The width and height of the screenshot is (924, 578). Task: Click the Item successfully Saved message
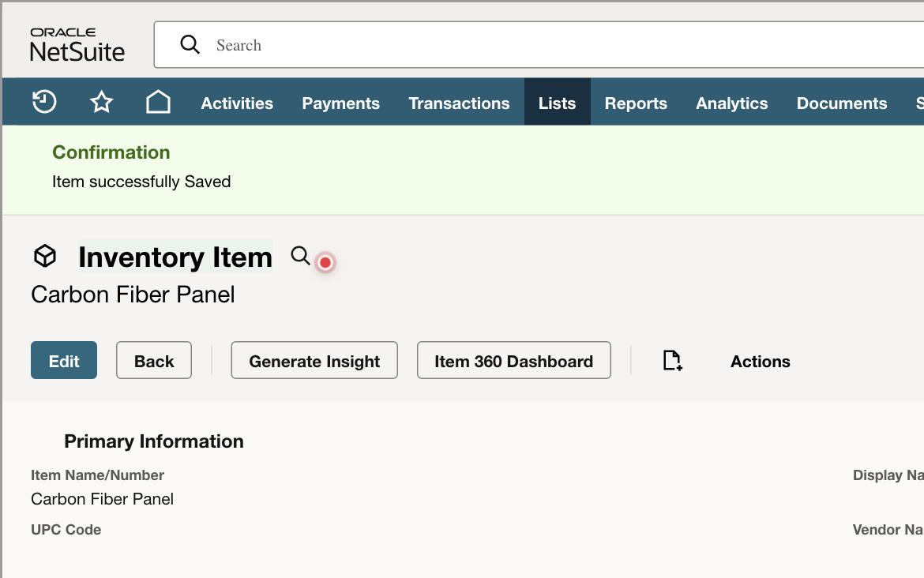click(141, 182)
